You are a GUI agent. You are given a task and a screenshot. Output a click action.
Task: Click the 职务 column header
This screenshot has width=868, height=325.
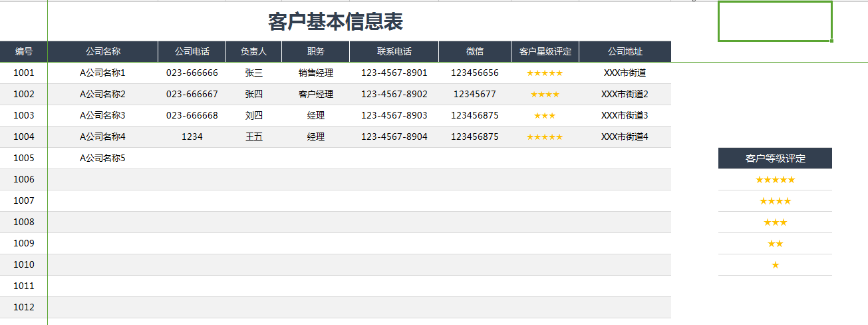[x=316, y=51]
